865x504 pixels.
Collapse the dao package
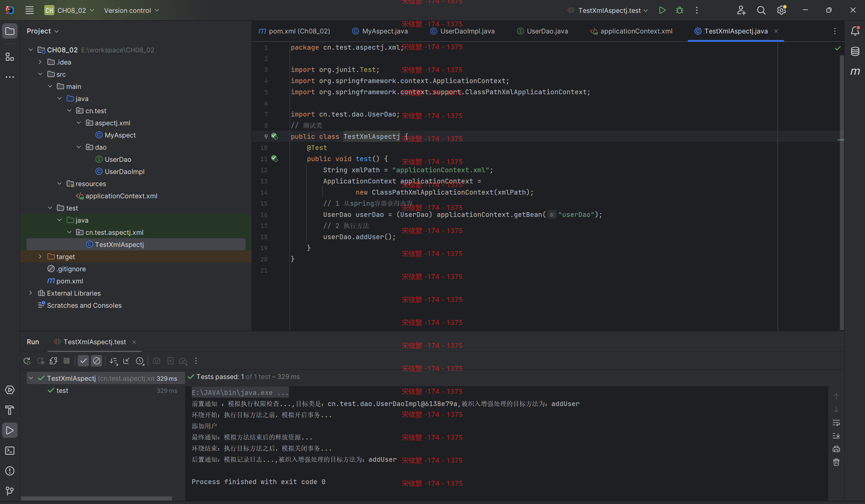(79, 147)
